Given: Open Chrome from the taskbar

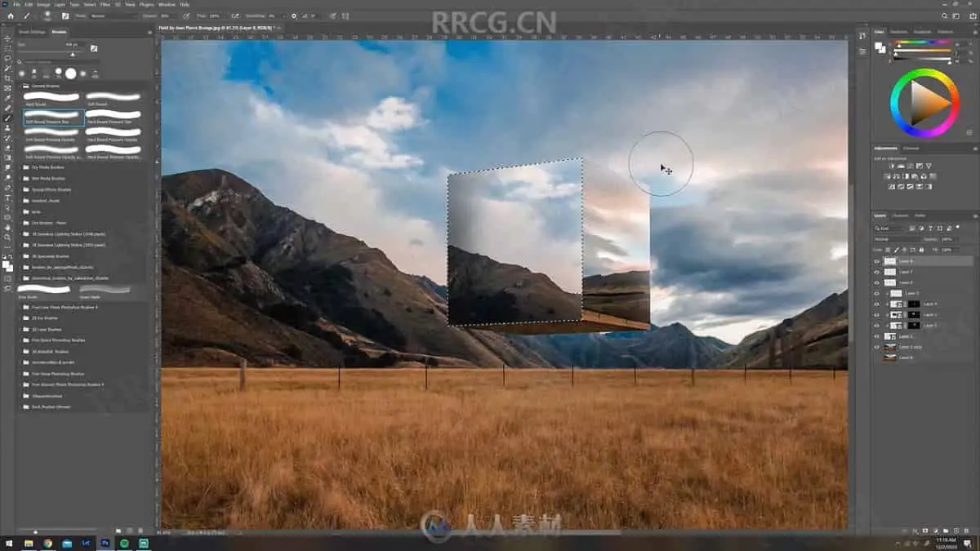Looking at the screenshot, I should (x=47, y=542).
